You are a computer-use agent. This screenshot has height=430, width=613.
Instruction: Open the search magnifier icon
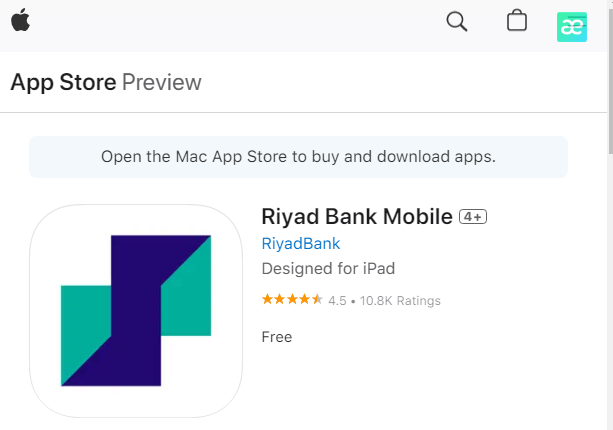click(x=457, y=21)
